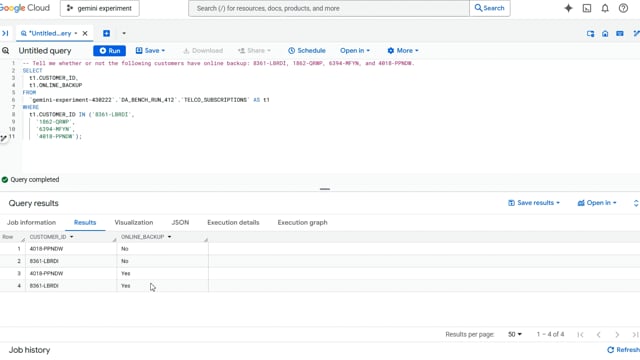Switch to the JSON tab

click(180, 222)
